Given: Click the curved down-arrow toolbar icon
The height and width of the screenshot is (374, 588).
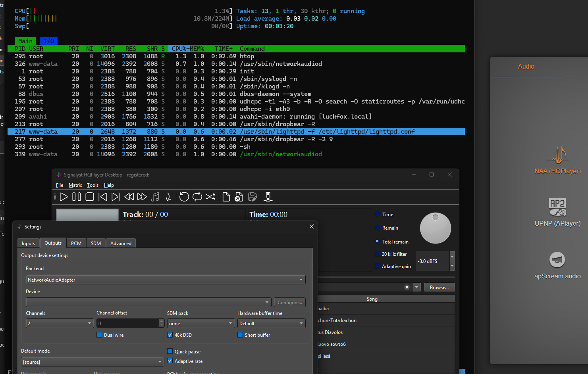Looking at the screenshot, I should 168,197.
